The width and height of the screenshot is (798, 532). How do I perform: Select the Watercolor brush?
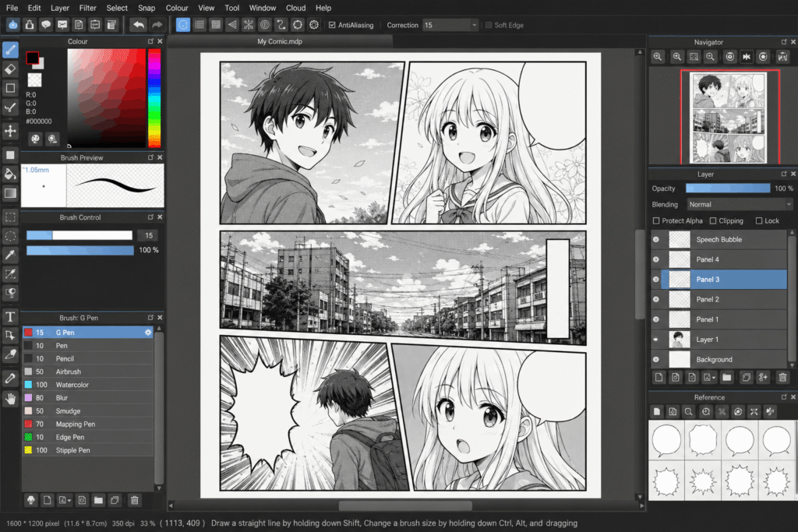pos(87,385)
